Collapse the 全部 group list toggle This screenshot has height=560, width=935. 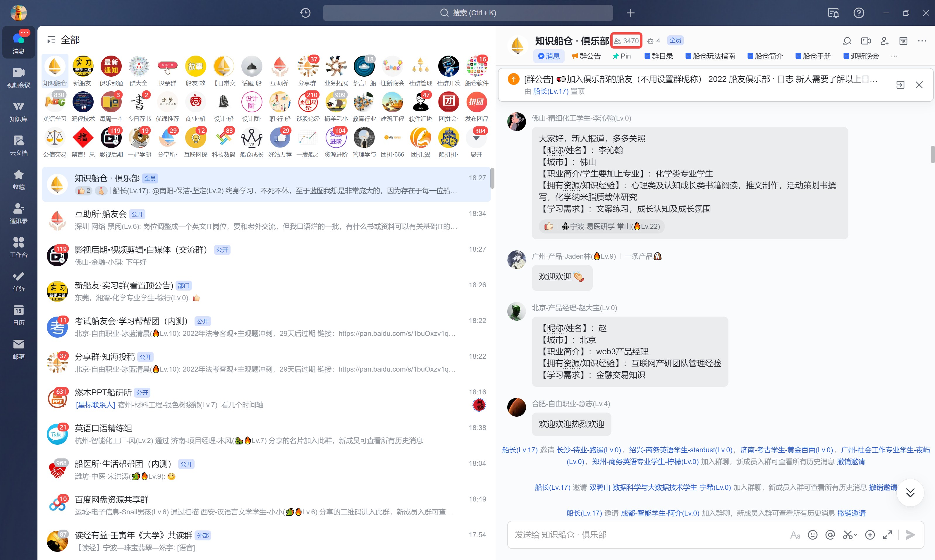point(51,40)
